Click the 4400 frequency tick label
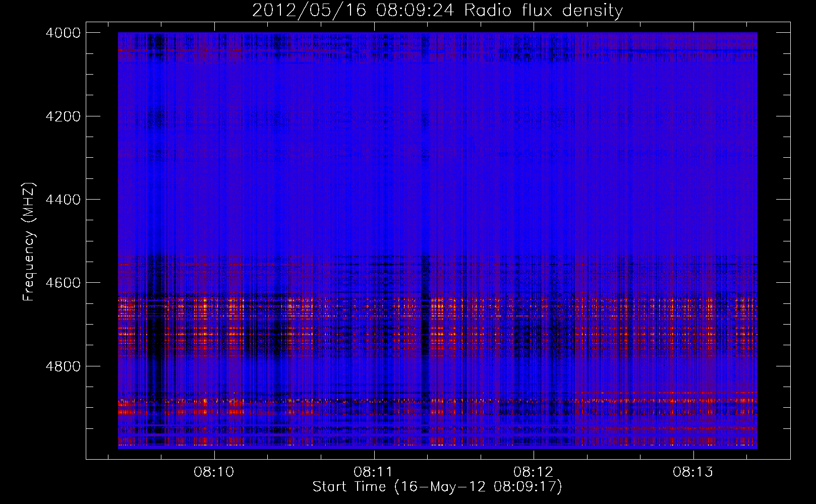 [x=63, y=200]
